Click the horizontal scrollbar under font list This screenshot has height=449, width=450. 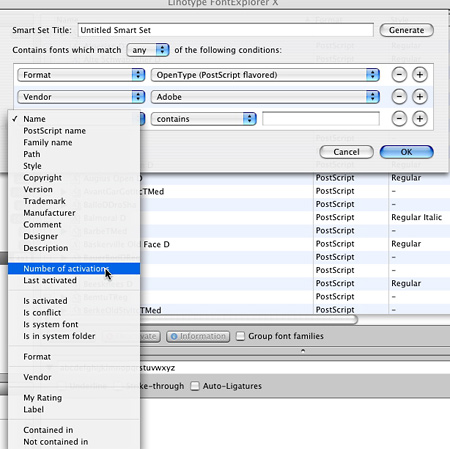249,320
